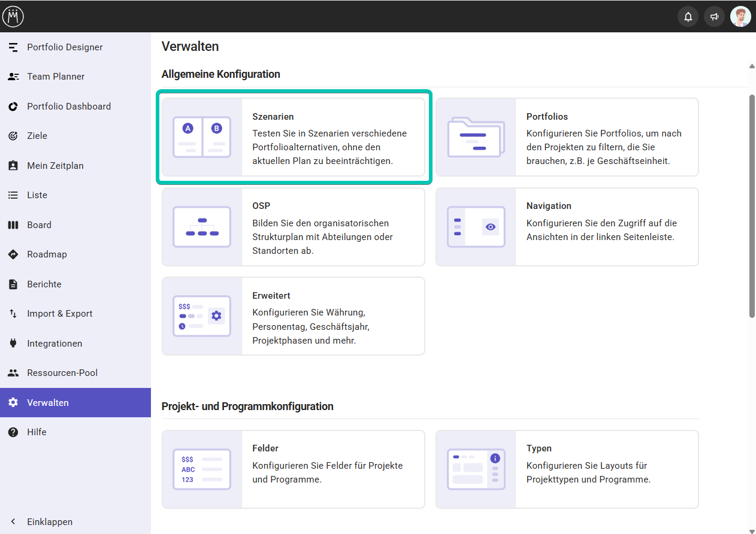
Task: Open Erweitert advanced settings card
Action: tap(294, 316)
